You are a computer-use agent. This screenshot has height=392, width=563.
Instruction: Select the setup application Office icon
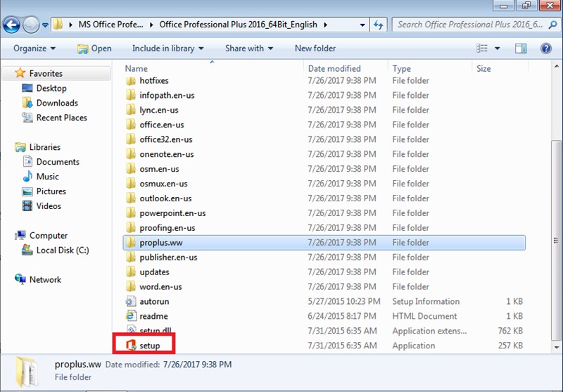point(130,346)
